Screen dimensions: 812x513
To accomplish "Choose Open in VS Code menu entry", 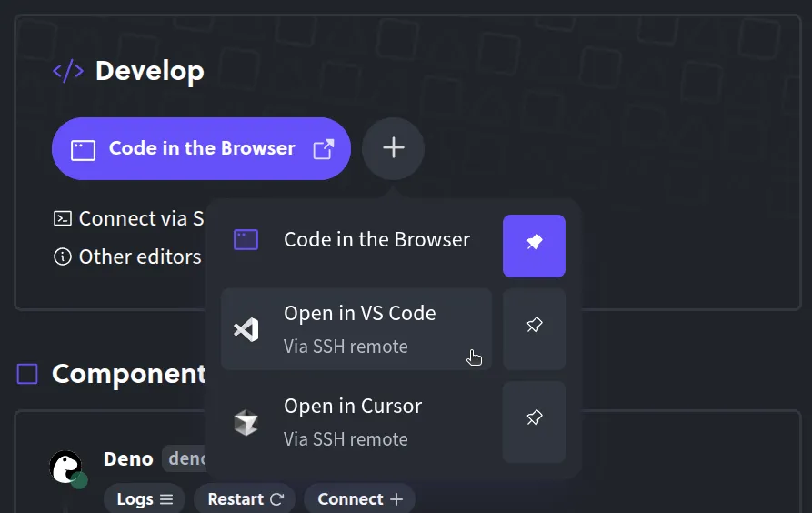I will [x=356, y=328].
